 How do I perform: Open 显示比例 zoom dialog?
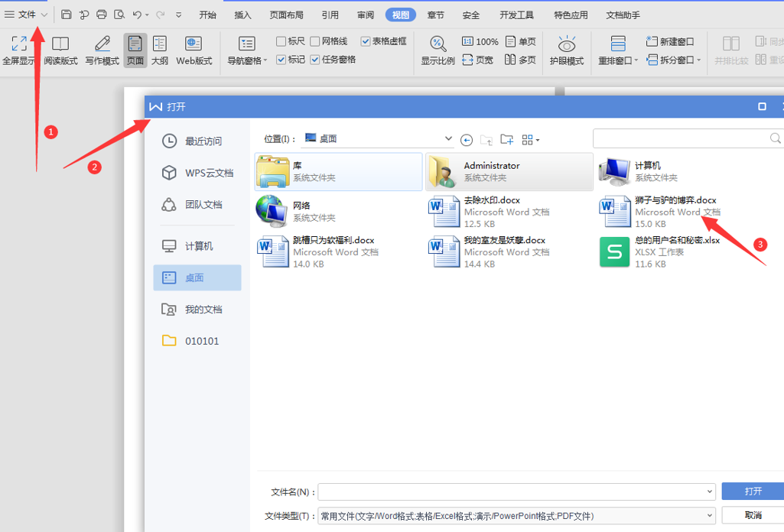[x=438, y=50]
